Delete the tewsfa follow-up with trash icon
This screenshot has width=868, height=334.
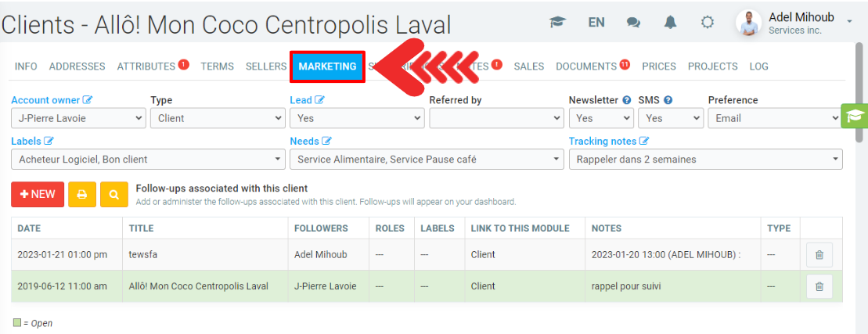[x=819, y=255]
